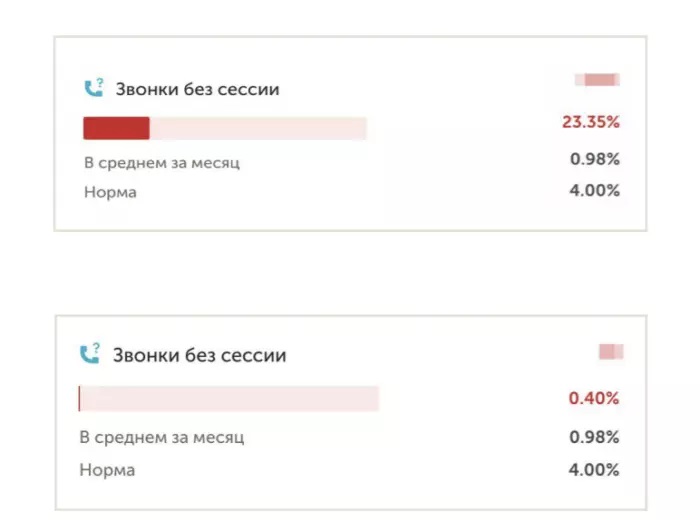Click В среднем за месяц in the 23.35% card

pos(161,162)
